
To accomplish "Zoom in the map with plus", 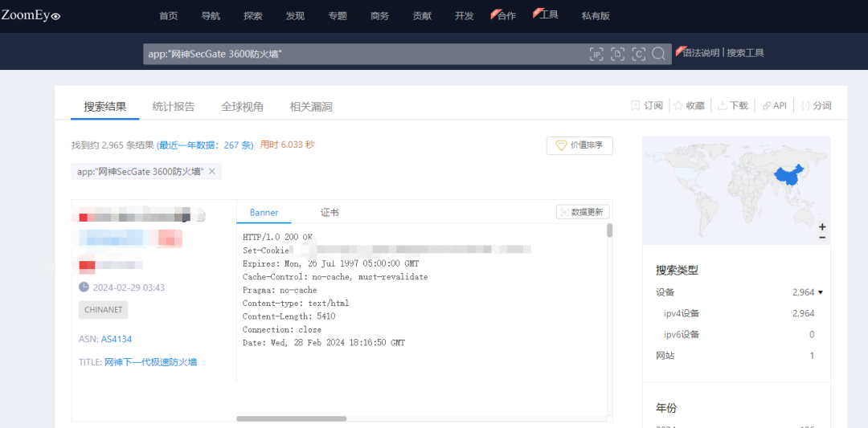I will point(822,226).
